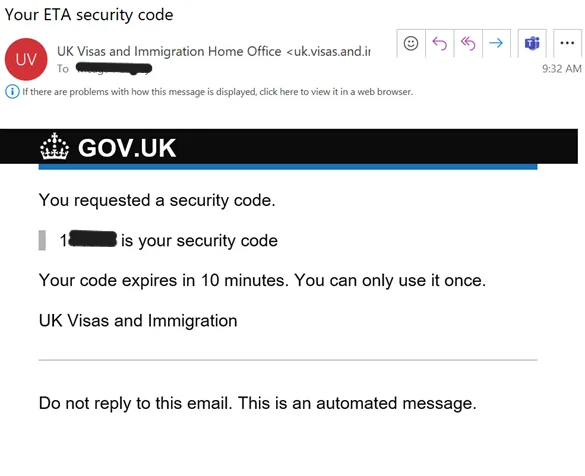Reply to this email with the arrow icon
585x476 pixels.
point(439,43)
